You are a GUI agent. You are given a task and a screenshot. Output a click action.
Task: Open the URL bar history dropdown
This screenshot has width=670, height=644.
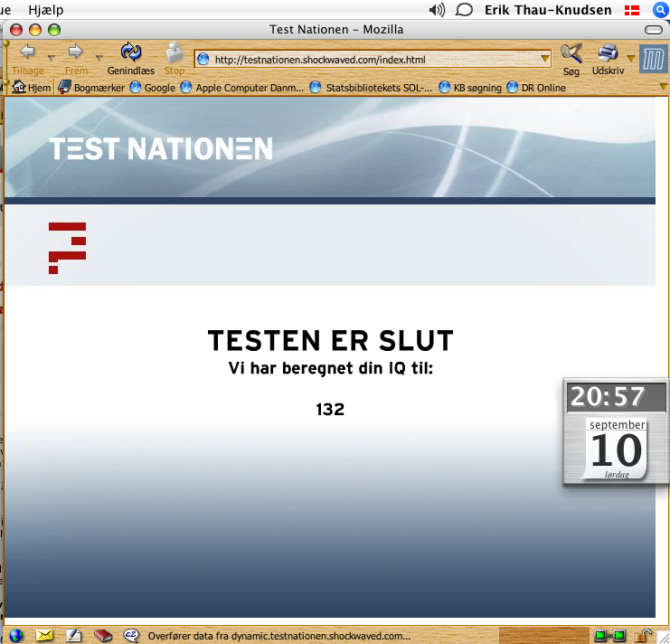point(545,59)
